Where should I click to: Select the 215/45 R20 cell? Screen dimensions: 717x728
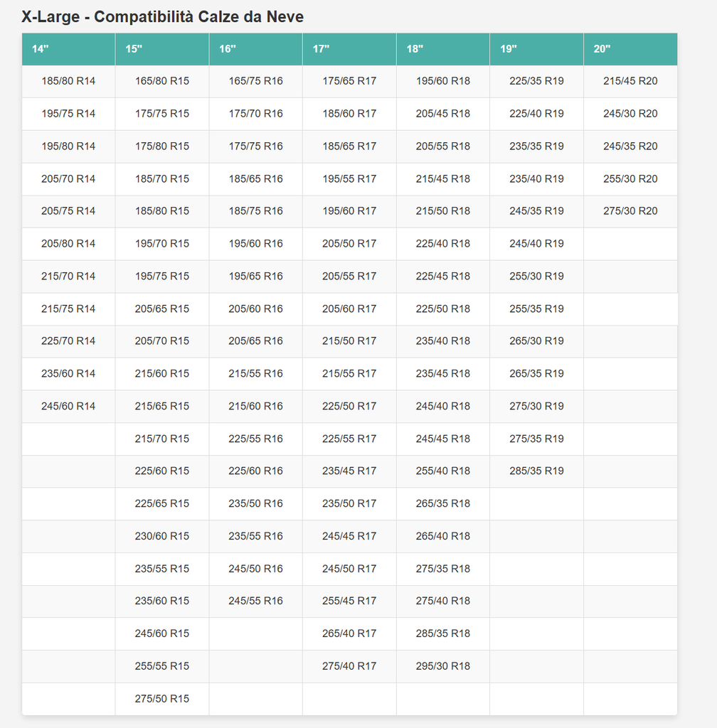630,81
